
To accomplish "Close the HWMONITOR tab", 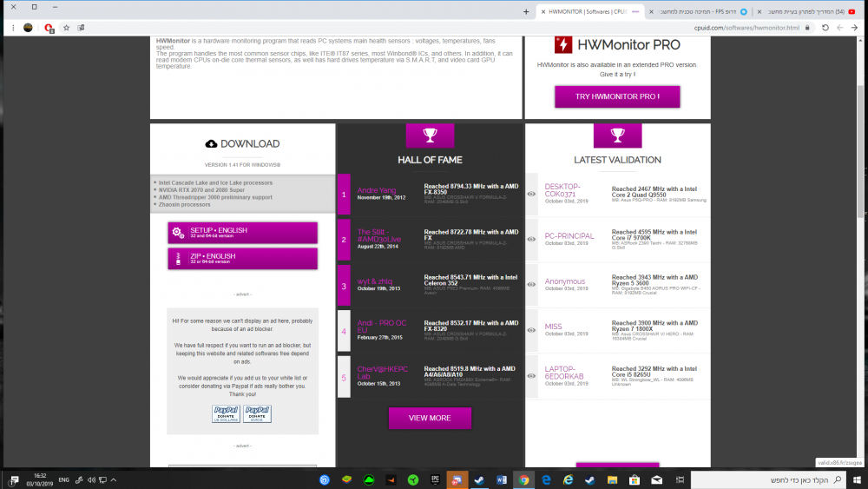I will pos(543,11).
